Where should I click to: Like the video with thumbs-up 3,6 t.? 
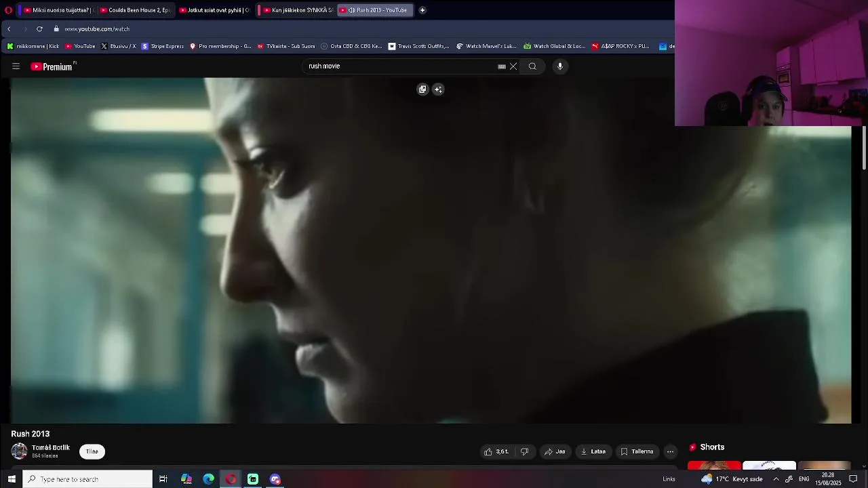point(497,451)
